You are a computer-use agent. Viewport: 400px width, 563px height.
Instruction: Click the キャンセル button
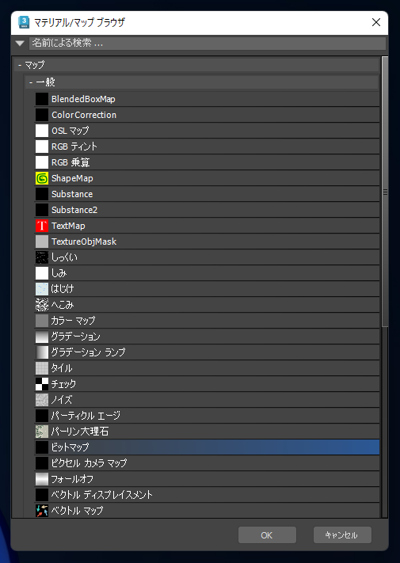tap(342, 535)
